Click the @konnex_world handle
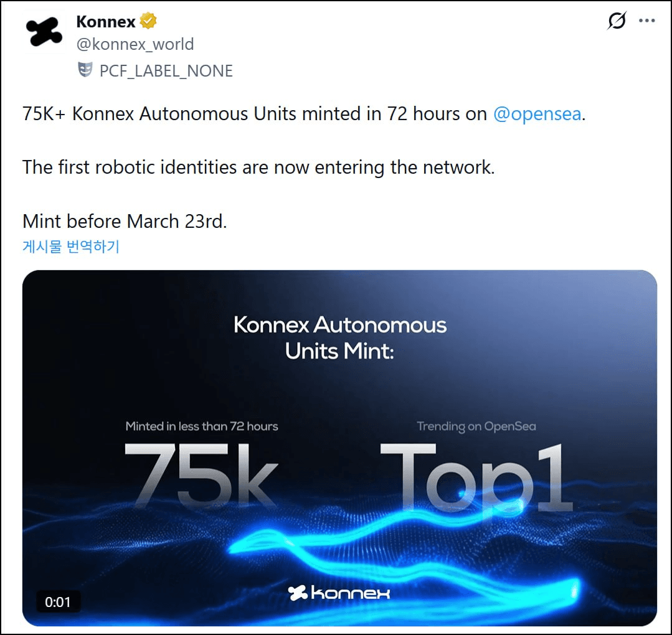Viewport: 672px width, 635px height. [135, 45]
